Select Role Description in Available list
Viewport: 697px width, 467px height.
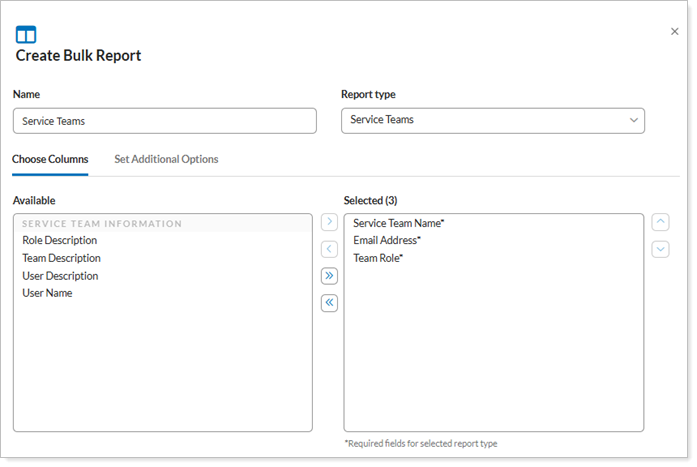click(60, 240)
